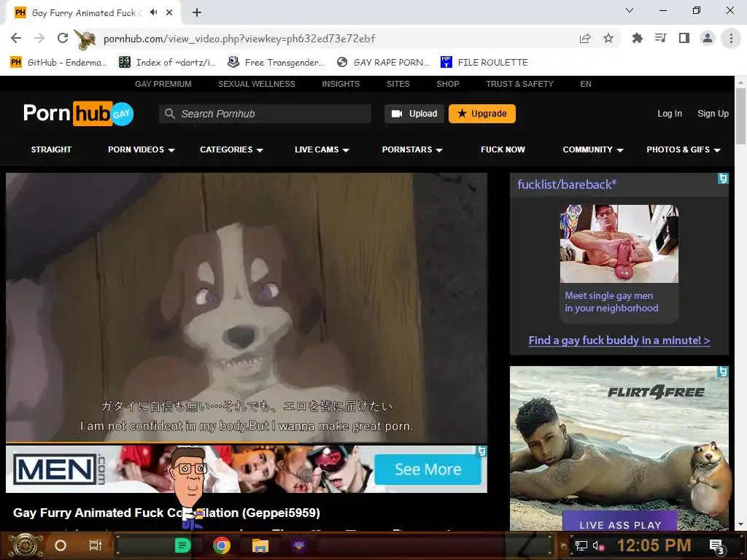Open File Explorer from the taskbar
747x560 pixels.
click(x=260, y=545)
